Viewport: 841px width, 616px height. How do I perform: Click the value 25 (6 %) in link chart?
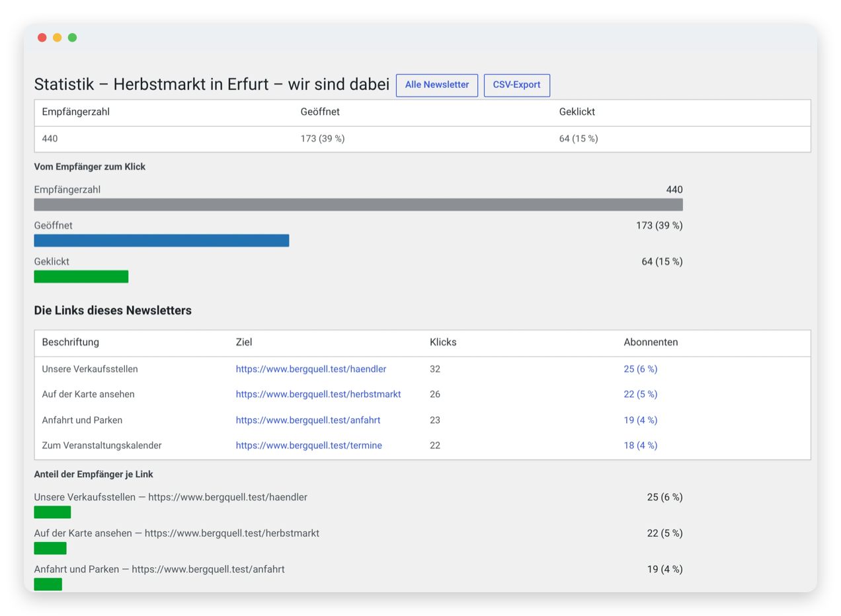pyautogui.click(x=665, y=497)
